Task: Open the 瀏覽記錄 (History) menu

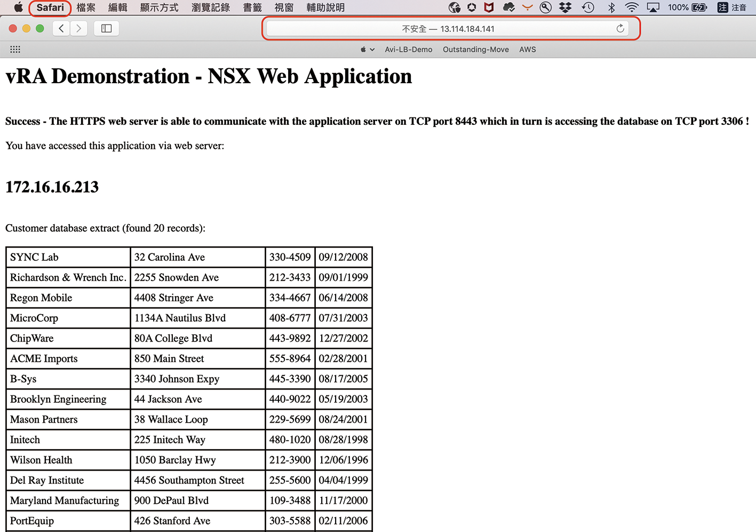Action: 211,7
